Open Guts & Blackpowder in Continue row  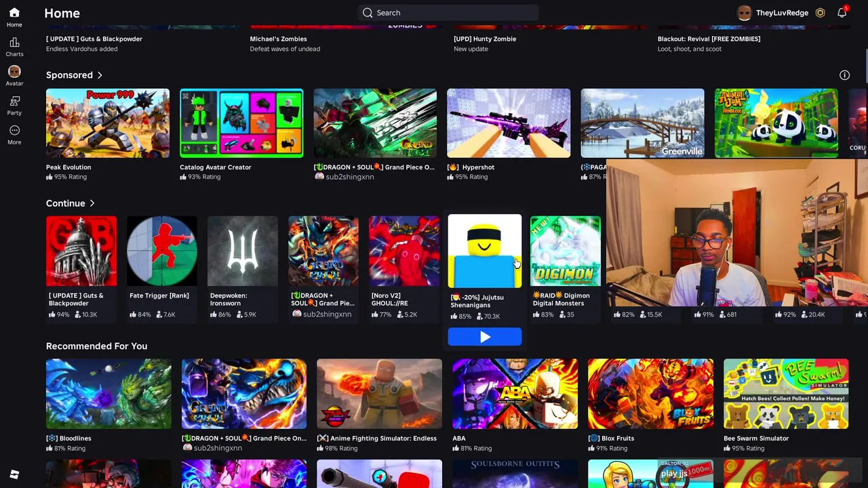click(81, 251)
